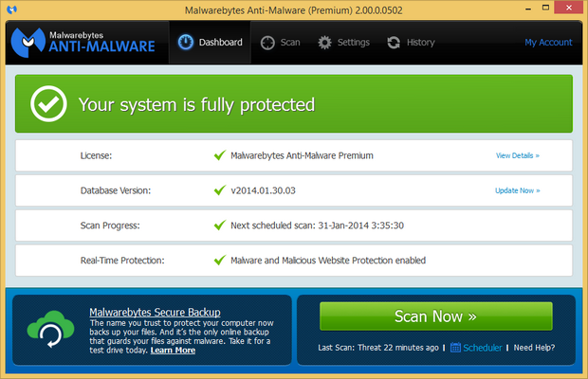Image resolution: width=588 pixels, height=379 pixels.
Task: Click the Need Help? link
Action: pos(534,348)
